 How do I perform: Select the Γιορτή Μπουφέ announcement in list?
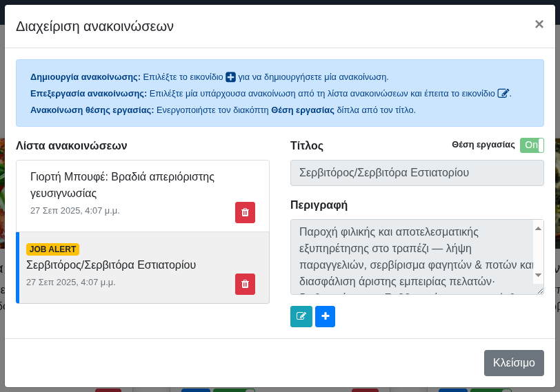(x=143, y=196)
